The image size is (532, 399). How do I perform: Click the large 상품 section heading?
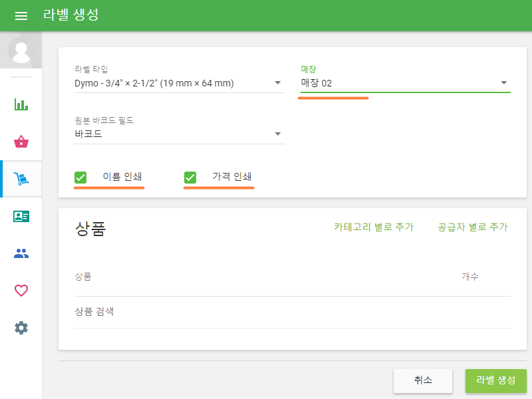tap(90, 229)
